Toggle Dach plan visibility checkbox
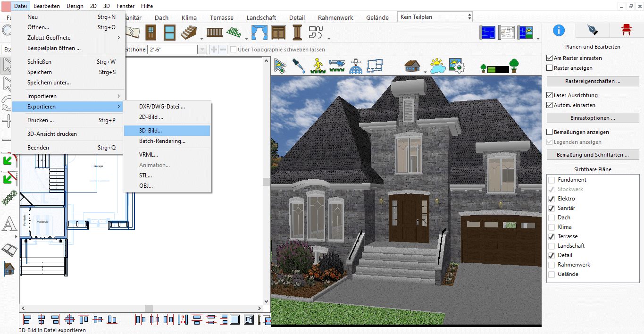 [552, 217]
